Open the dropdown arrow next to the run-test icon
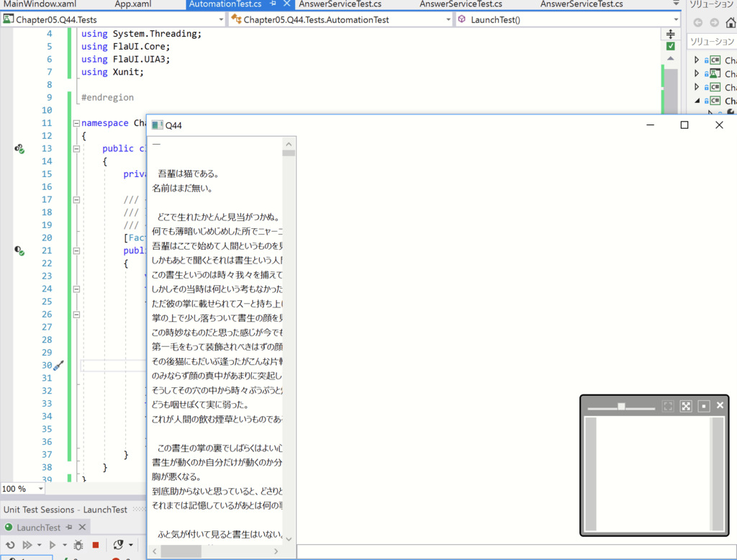 tap(64, 546)
